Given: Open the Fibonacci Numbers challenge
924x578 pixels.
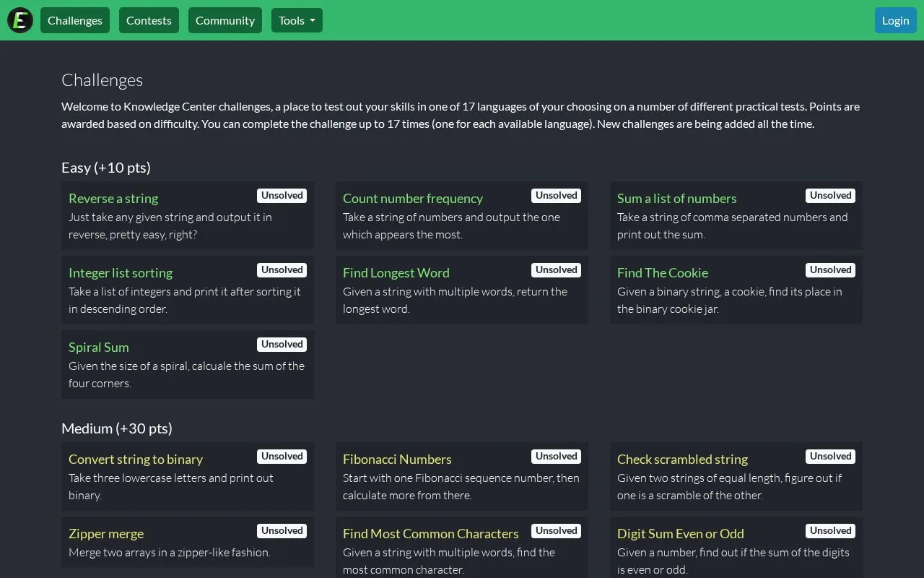Looking at the screenshot, I should [397, 459].
